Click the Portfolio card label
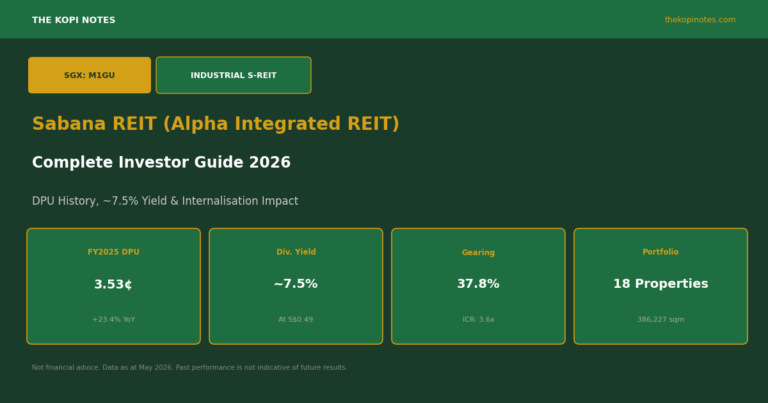Viewport: 768px width, 403px height. [660, 252]
